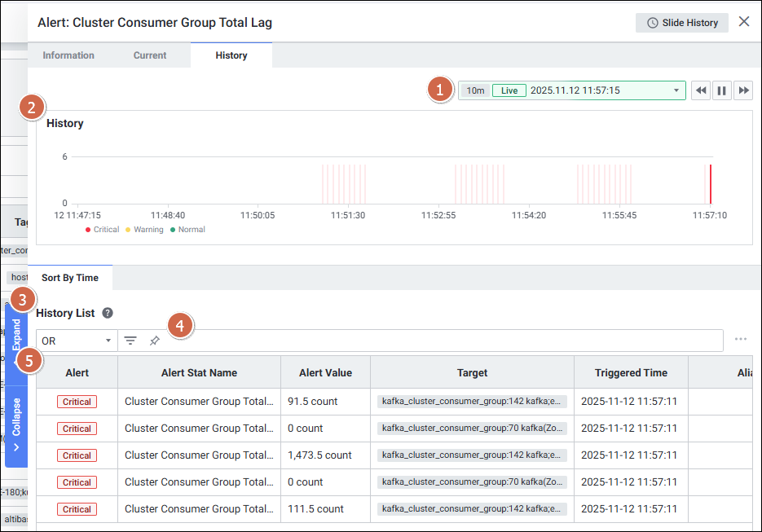Image resolution: width=762 pixels, height=532 pixels.
Task: Pause the live time update
Action: click(722, 90)
